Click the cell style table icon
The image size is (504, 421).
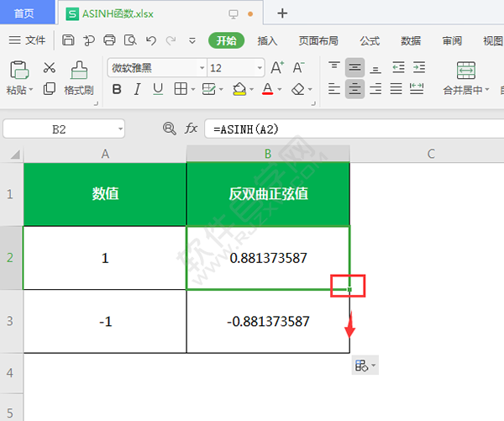(x=208, y=89)
